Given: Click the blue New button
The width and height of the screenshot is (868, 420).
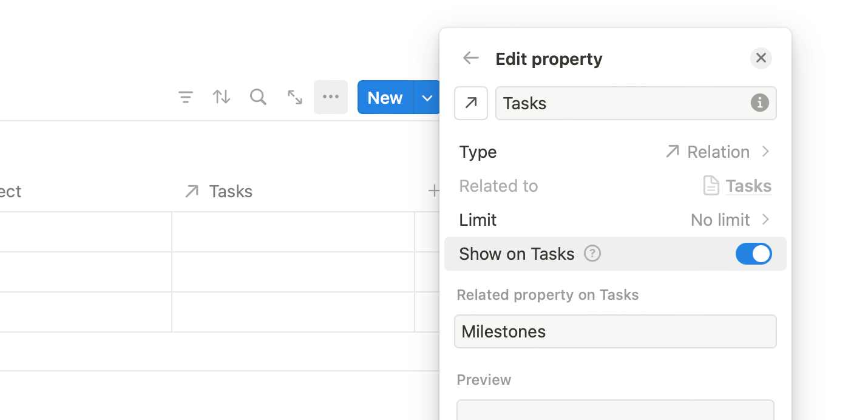Looking at the screenshot, I should [385, 97].
